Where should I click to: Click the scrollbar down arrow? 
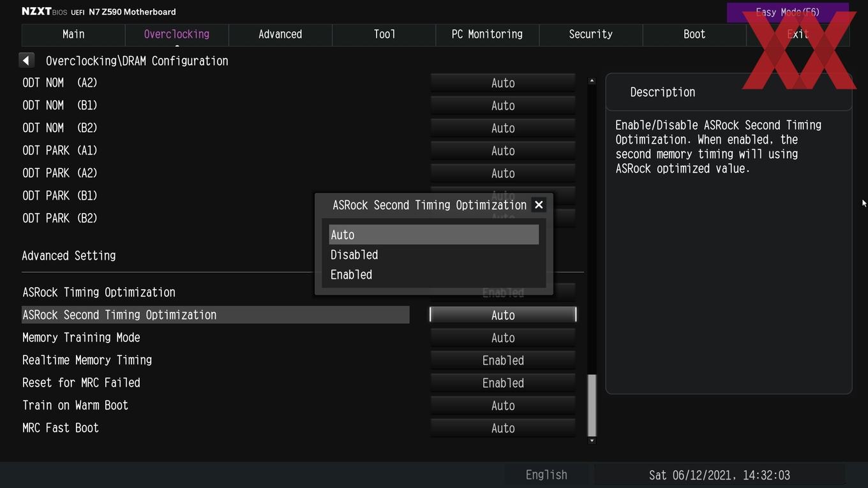point(592,440)
